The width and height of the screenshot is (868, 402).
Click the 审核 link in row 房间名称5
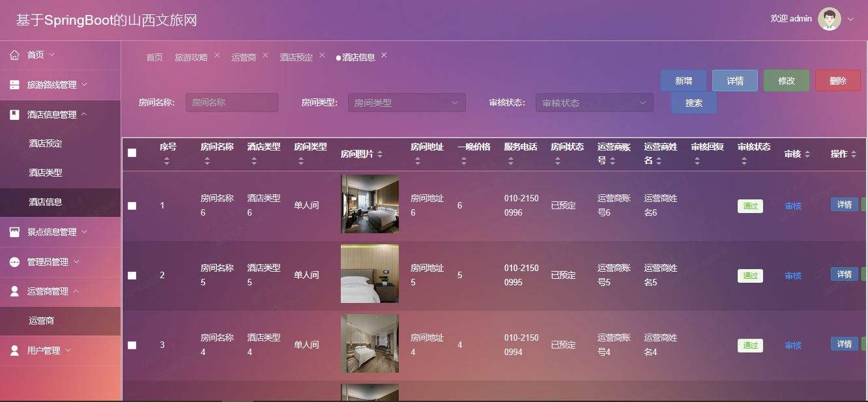click(793, 276)
